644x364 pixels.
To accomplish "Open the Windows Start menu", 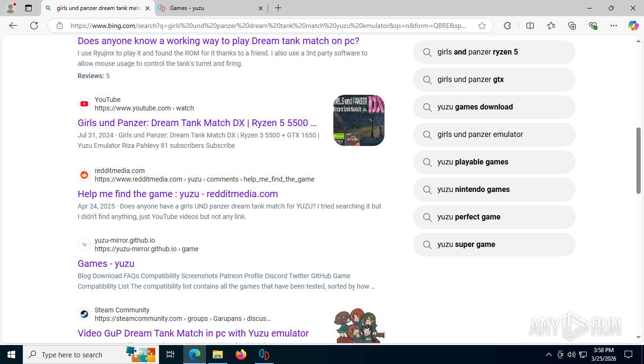I will (11, 355).
